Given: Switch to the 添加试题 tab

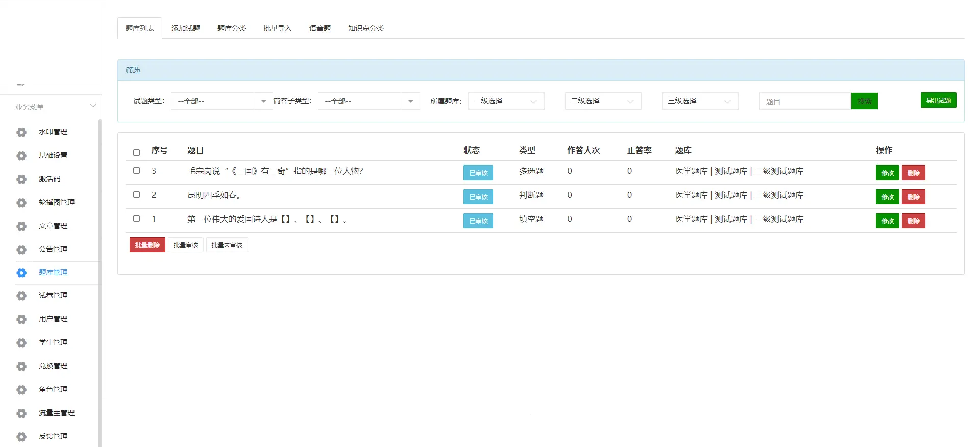Looking at the screenshot, I should click(x=186, y=28).
